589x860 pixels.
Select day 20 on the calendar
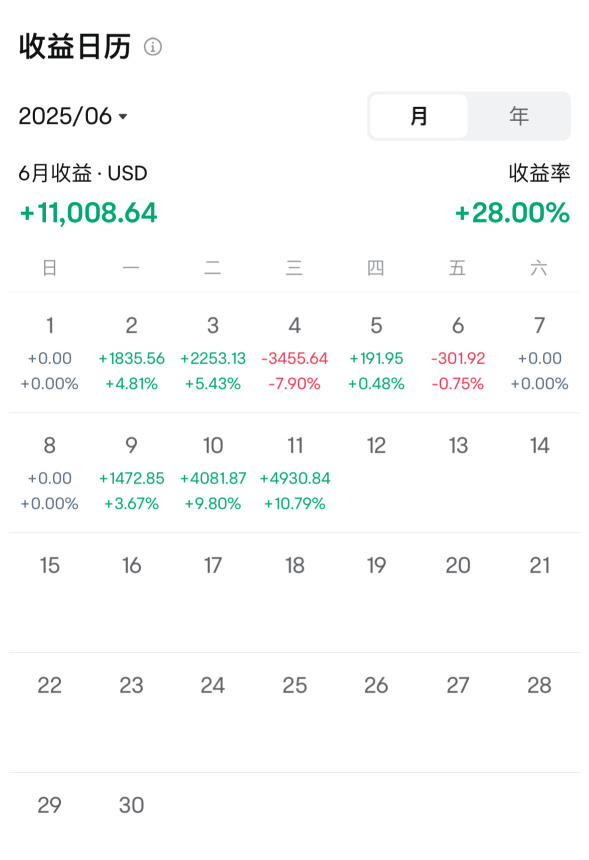coord(458,565)
